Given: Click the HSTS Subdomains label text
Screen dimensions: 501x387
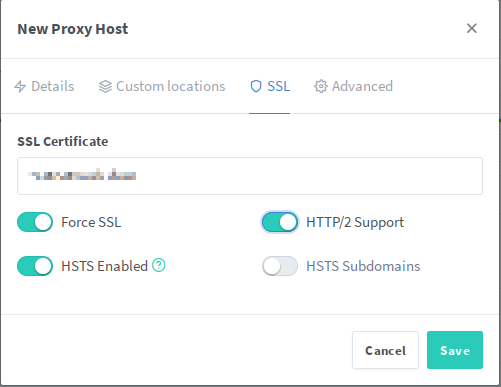Looking at the screenshot, I should pyautogui.click(x=363, y=266).
